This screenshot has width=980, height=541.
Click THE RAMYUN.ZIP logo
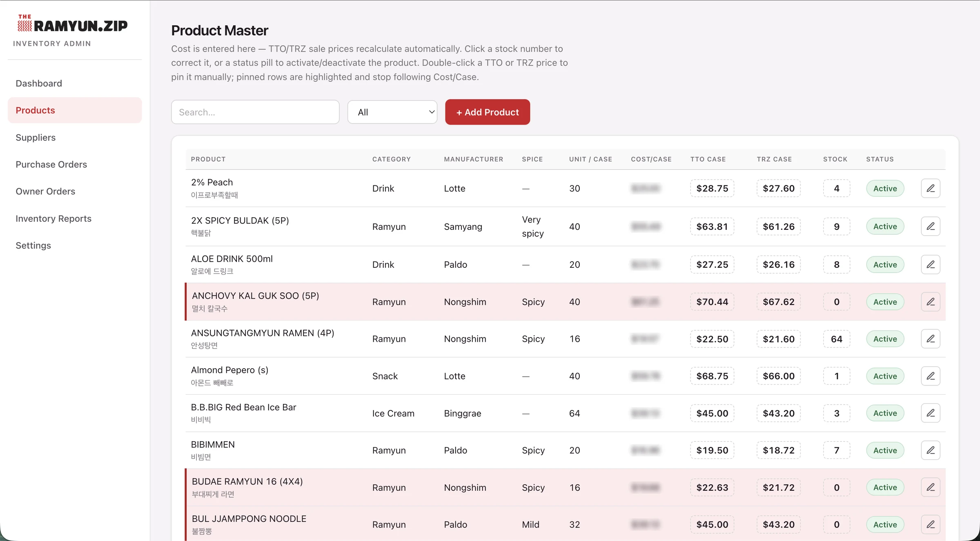(72, 24)
